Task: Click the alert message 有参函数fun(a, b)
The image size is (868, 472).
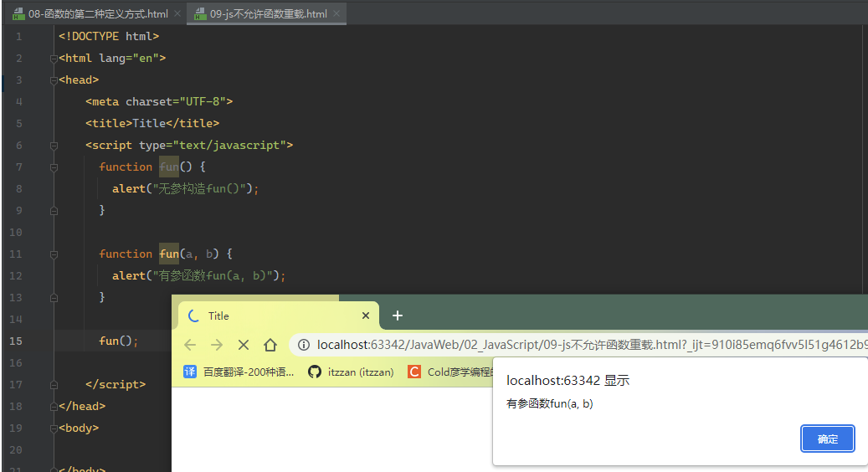Action: coord(550,404)
